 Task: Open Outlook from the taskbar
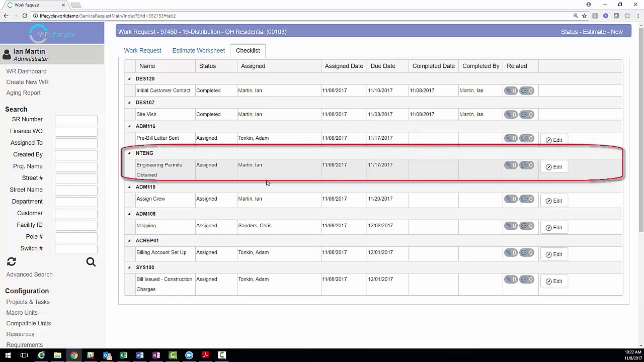coord(107,355)
